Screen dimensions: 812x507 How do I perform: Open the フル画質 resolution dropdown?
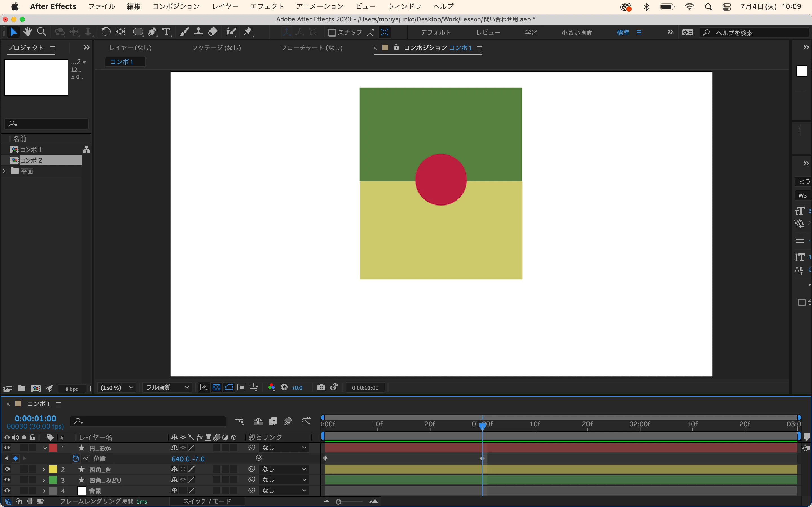(167, 388)
